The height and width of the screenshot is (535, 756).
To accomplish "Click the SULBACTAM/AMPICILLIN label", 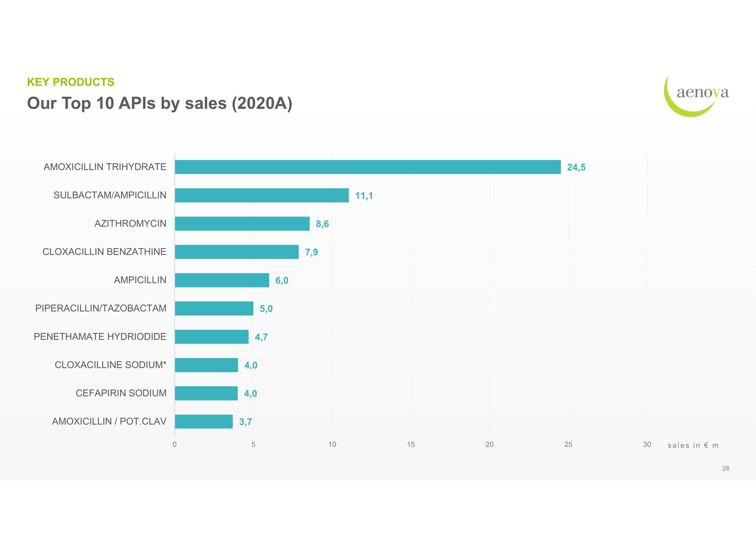I will (110, 195).
